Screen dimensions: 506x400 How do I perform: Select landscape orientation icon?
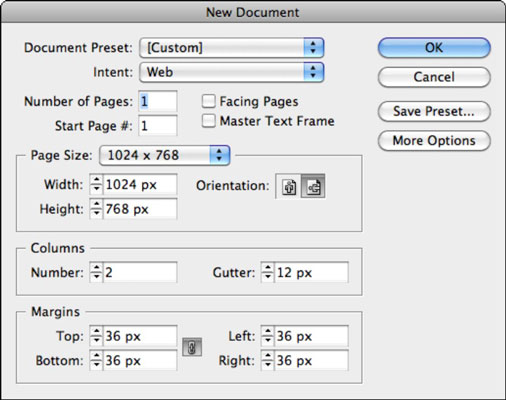(x=313, y=186)
